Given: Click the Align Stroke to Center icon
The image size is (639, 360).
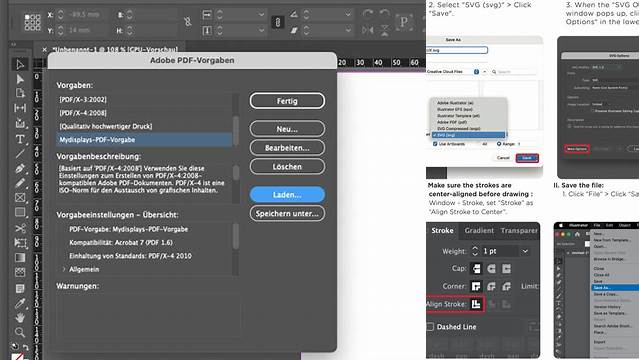Looking at the screenshot, I should (476, 304).
